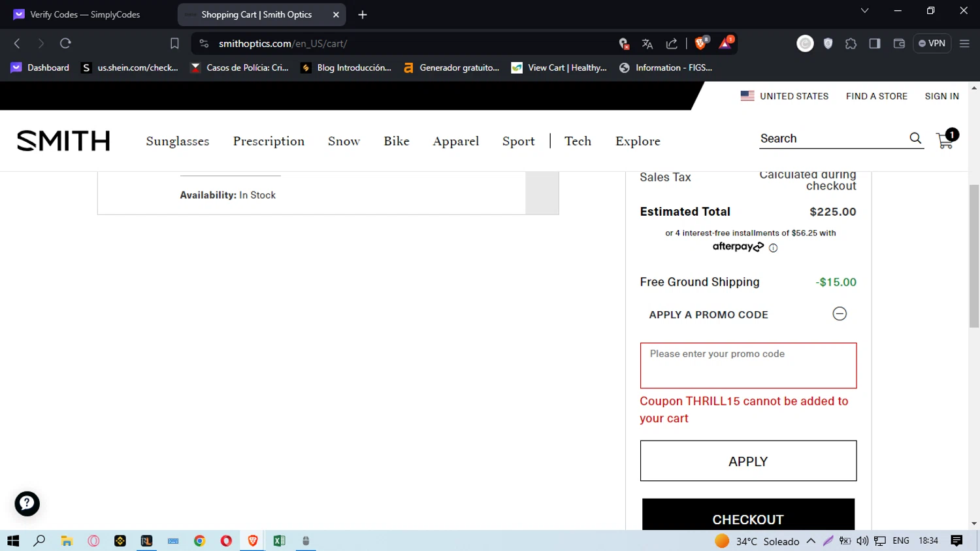Bookmark this page with the bookmark icon

click(174, 44)
